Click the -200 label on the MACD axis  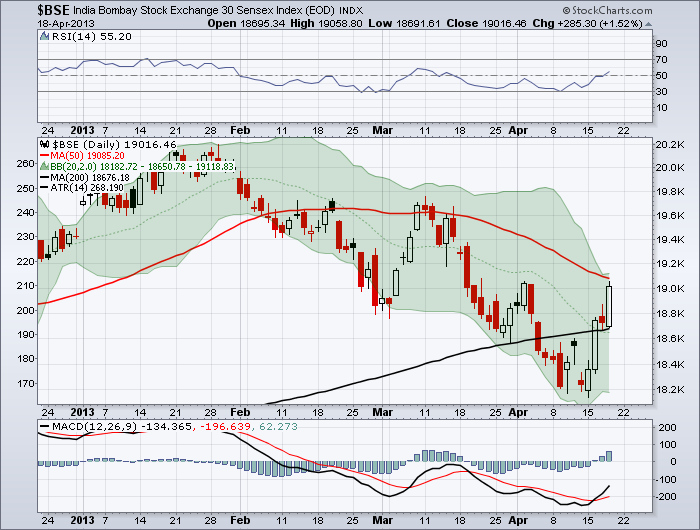[665, 497]
